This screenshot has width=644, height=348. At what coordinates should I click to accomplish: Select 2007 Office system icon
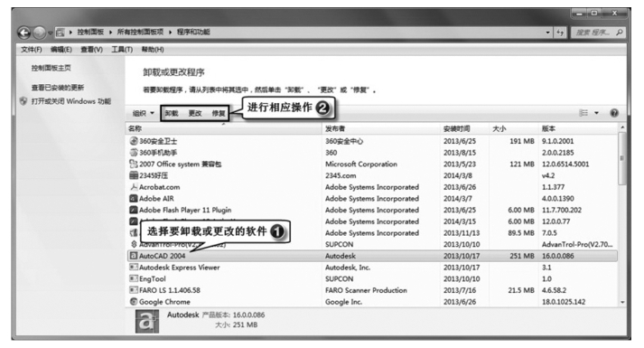tap(134, 164)
